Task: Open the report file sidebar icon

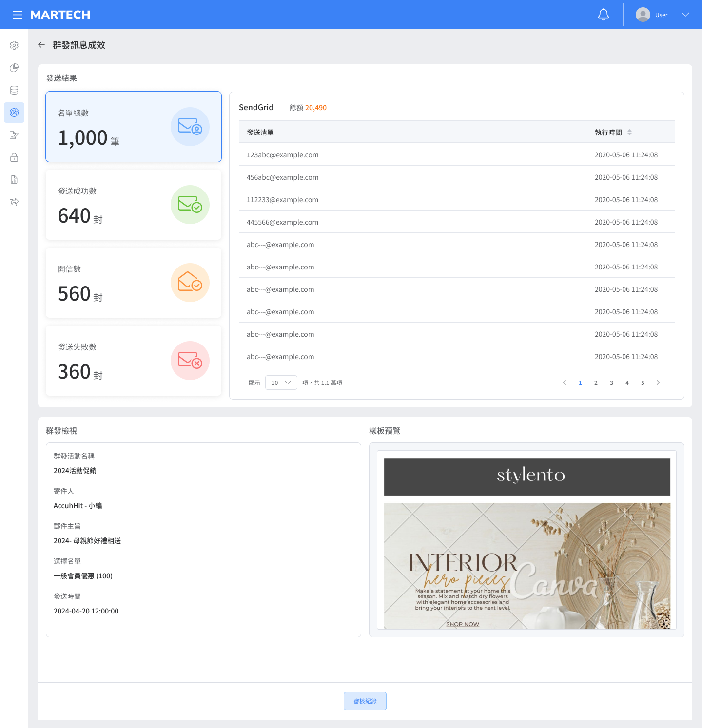Action: pos(14,180)
